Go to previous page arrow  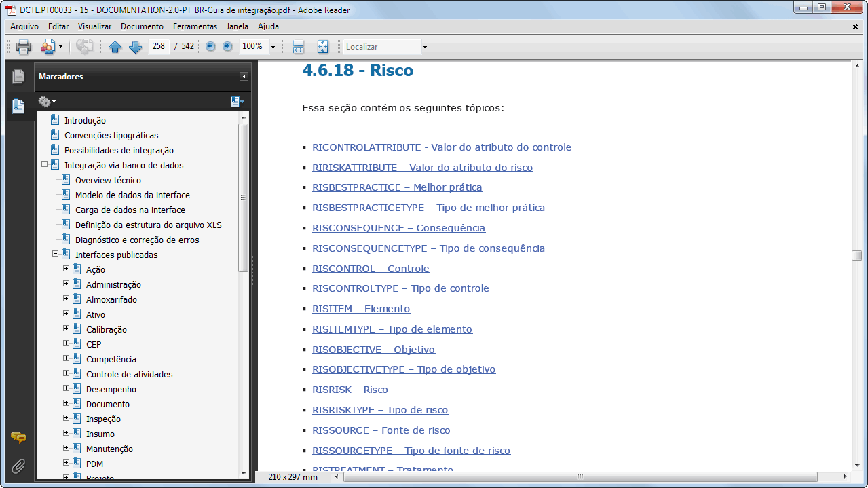(115, 47)
